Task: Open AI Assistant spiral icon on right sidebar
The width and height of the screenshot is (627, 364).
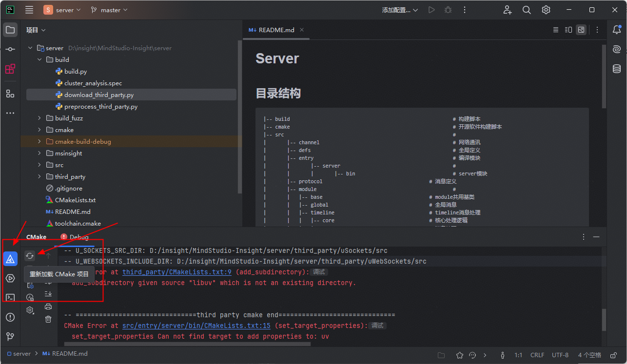Action: pos(617,49)
